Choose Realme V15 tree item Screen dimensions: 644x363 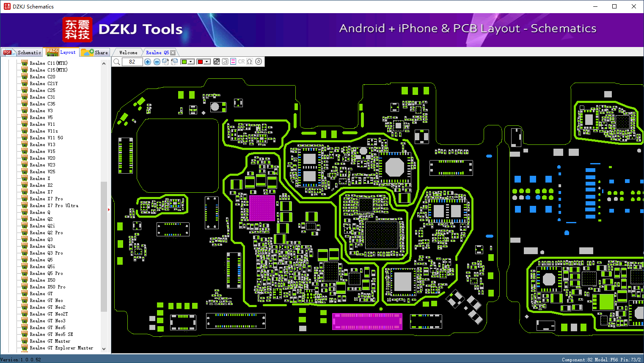(42, 151)
